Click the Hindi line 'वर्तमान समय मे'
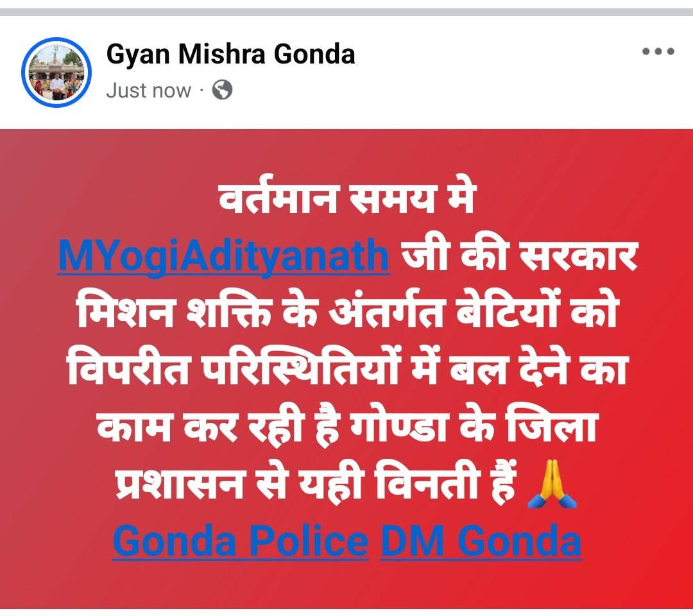Viewport: 693px width, 616px height. [346, 198]
